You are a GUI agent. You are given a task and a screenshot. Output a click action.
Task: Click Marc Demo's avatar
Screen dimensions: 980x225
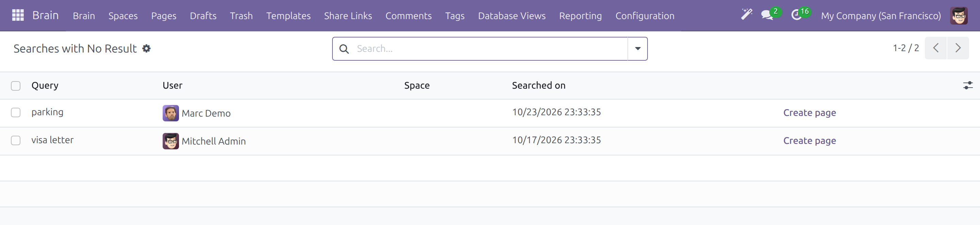[x=170, y=113]
